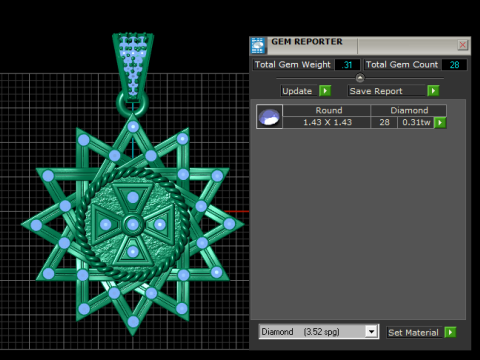Collapse the panel with the round arrow handle
The height and width of the screenshot is (360, 480).
360,78
